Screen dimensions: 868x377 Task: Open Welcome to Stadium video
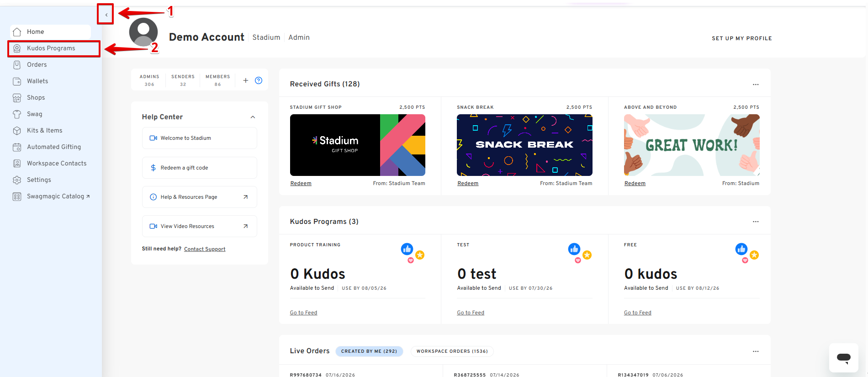point(200,138)
